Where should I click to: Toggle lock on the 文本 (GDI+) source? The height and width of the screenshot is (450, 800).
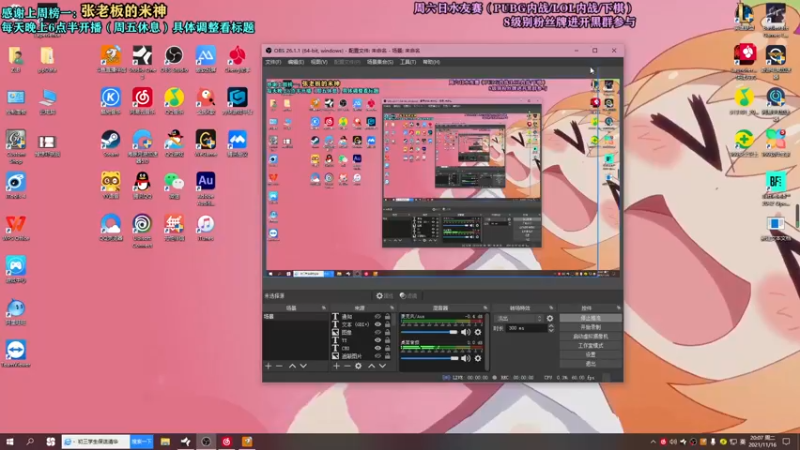click(x=387, y=324)
